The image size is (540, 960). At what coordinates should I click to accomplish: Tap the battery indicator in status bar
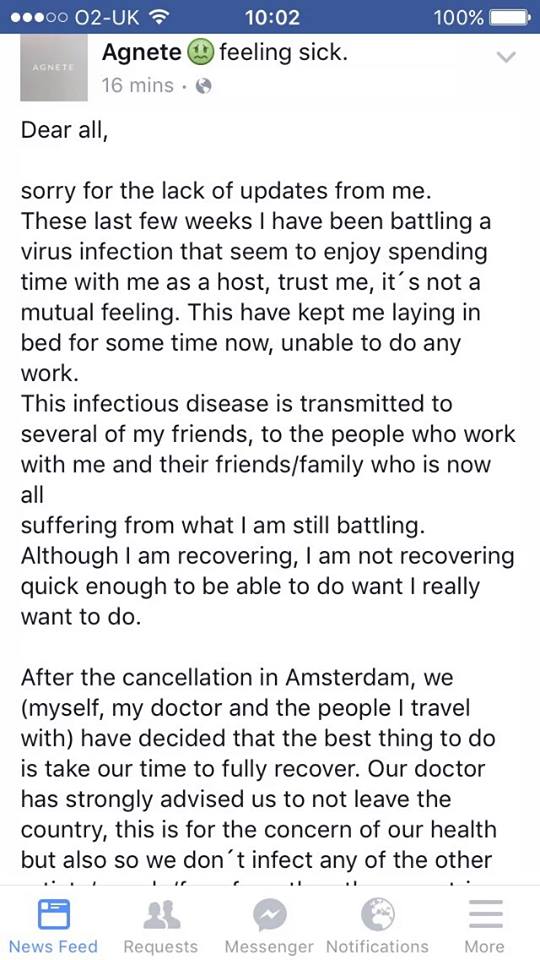[x=509, y=17]
